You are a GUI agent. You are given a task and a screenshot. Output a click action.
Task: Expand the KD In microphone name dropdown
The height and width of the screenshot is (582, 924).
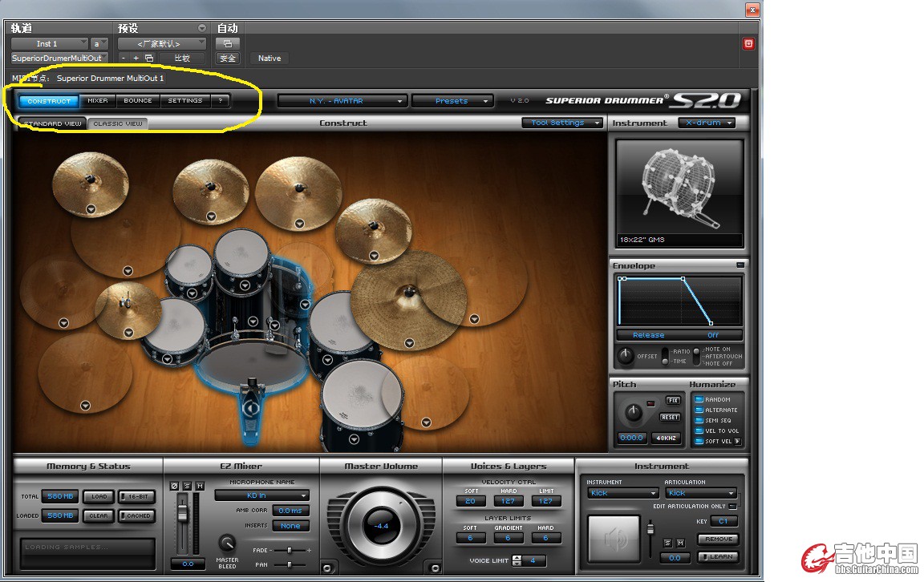click(x=261, y=495)
